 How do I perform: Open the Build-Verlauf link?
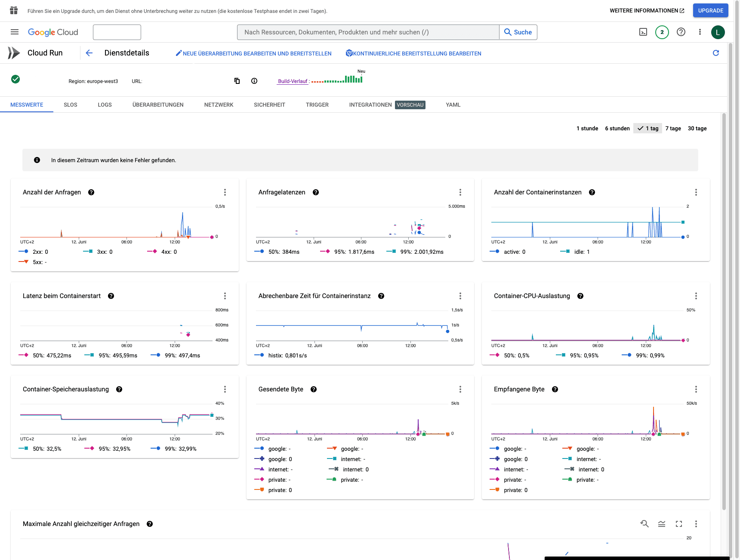[x=293, y=81]
